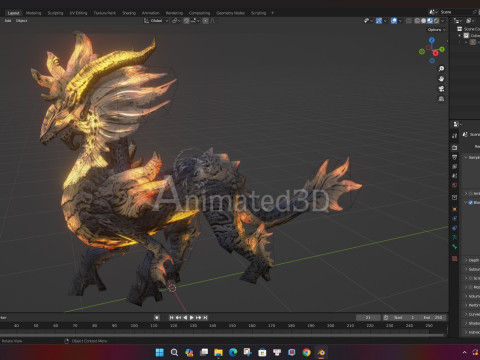480x360 pixels.
Task: Add a new workspace with the plus button
Action: (x=272, y=13)
